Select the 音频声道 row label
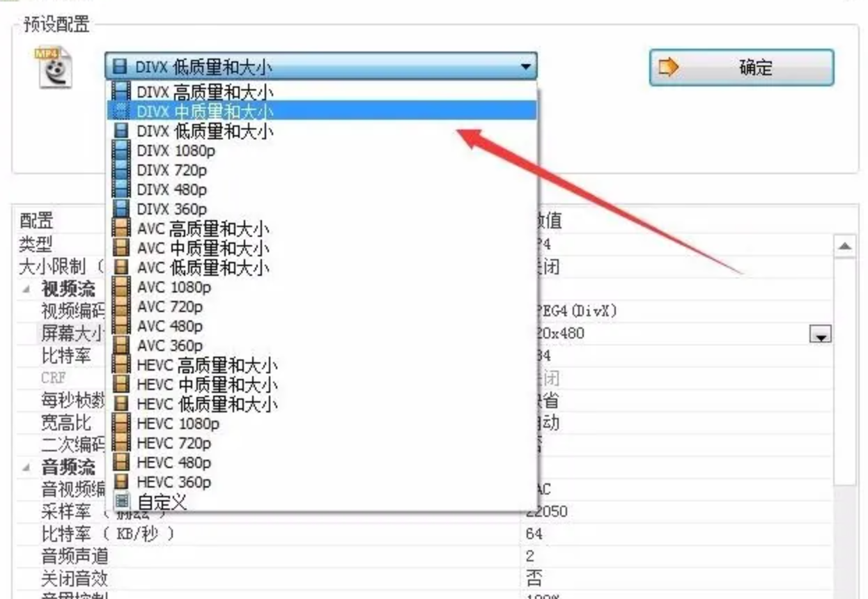The height and width of the screenshot is (599, 868). coord(75,557)
